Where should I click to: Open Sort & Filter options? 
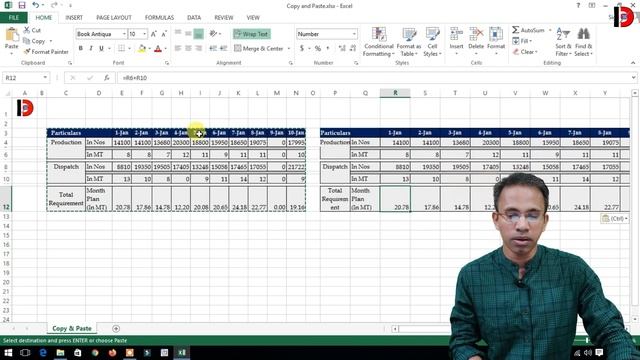[563, 42]
